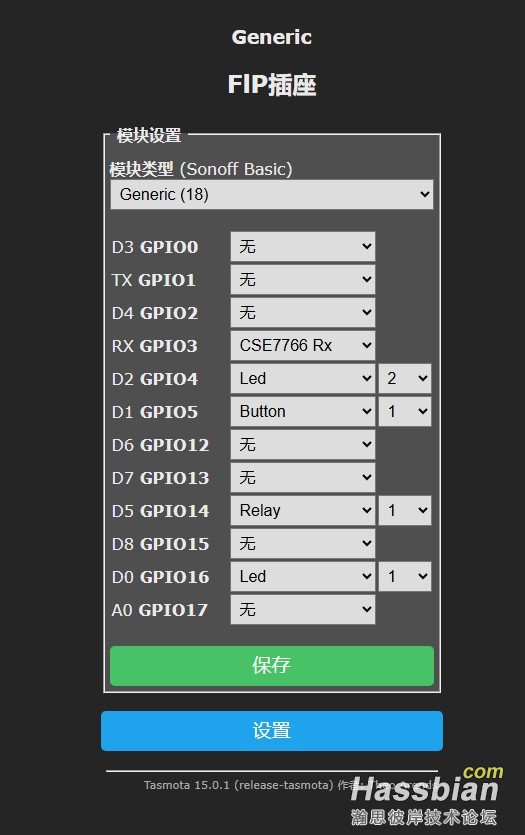The image size is (525, 835).
Task: Expand the A0 GPIO17 function dropdown
Action: 302,610
